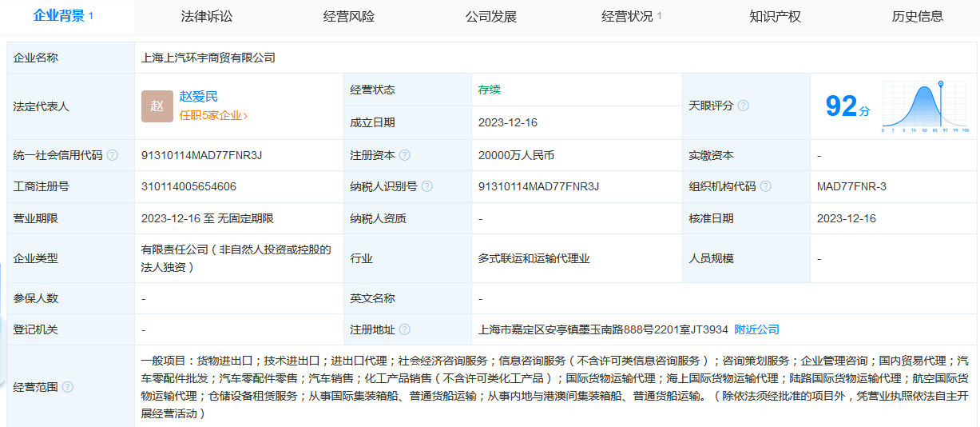
Task: Open the 附近公司 link
Action: click(x=756, y=329)
